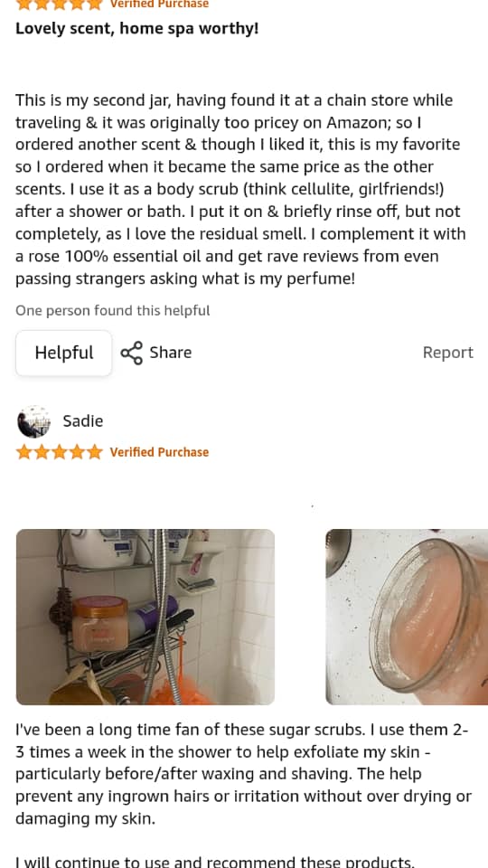Click the first star in Sadie's rating
This screenshot has height=868, width=488.
[23, 452]
